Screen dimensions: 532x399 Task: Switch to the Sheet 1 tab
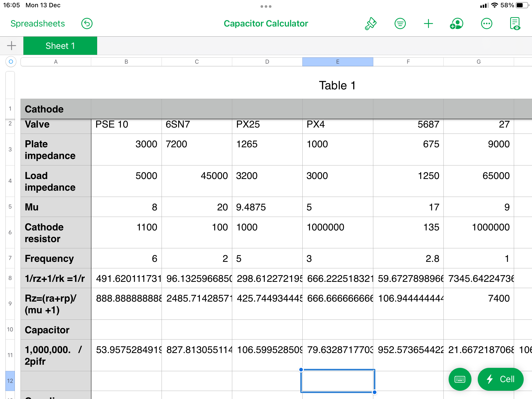point(60,46)
